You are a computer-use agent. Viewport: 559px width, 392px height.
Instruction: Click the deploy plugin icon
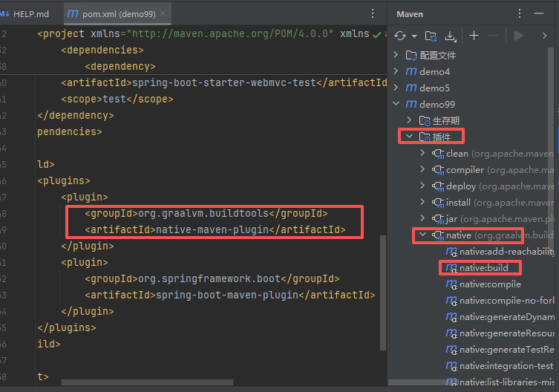438,186
